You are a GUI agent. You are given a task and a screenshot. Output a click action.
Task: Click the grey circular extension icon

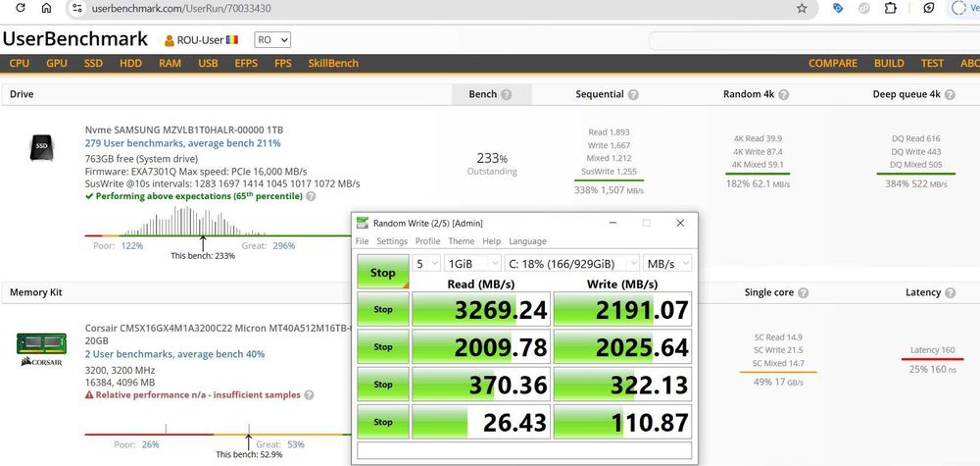point(864,8)
